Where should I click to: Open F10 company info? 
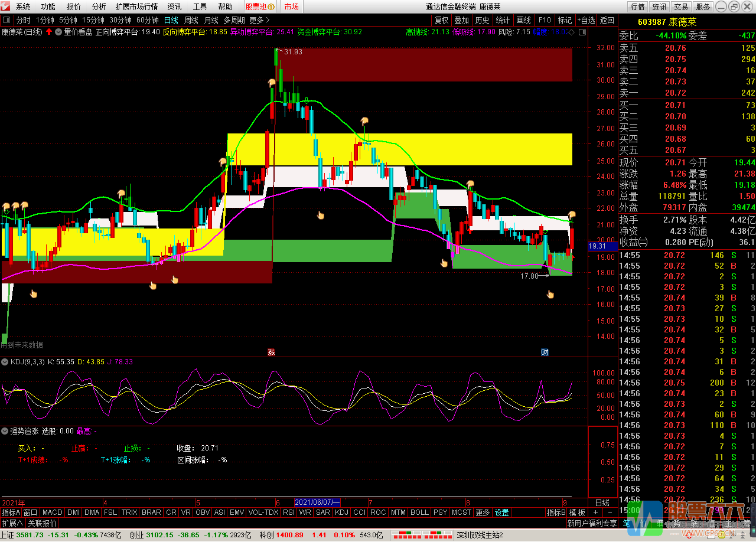[x=544, y=20]
